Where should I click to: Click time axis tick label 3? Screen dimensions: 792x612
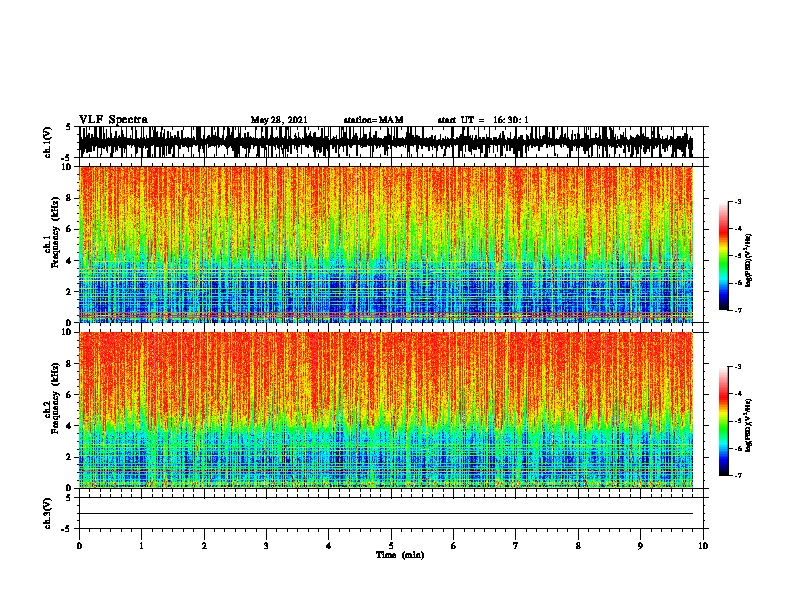click(x=266, y=546)
